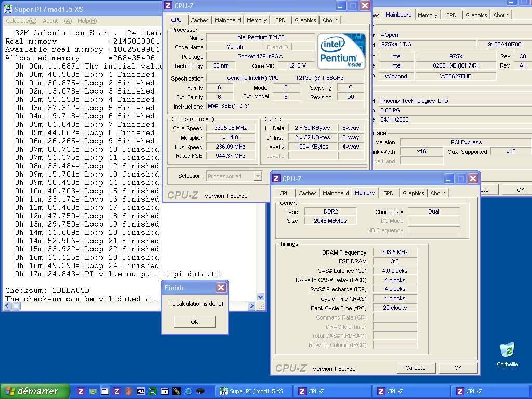532x399 pixels.
Task: Click BIOS date 04/11/2008 field
Action: coord(454,119)
